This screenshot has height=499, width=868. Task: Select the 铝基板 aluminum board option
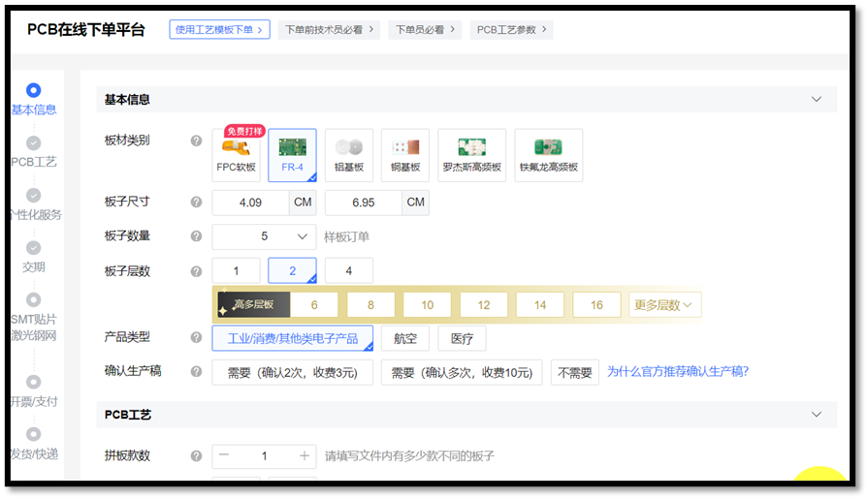pos(349,155)
